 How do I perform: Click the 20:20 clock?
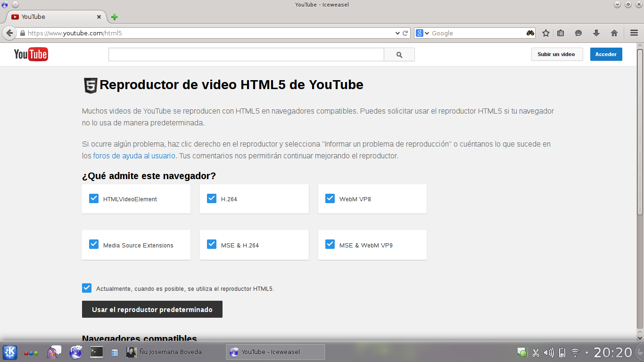pyautogui.click(x=613, y=352)
